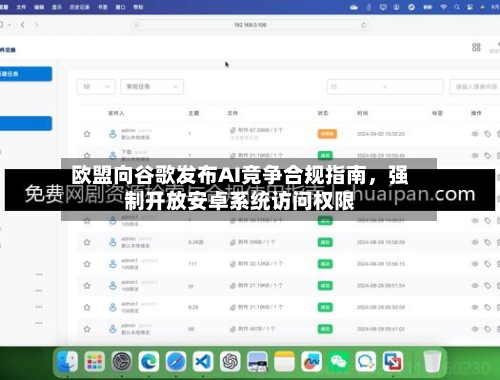Star the 10:56:15 task row

87,264
